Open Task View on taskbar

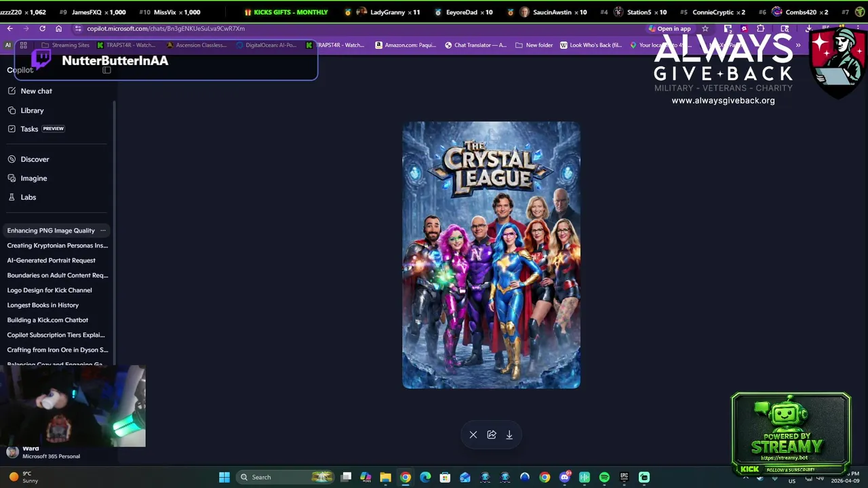[346, 477]
